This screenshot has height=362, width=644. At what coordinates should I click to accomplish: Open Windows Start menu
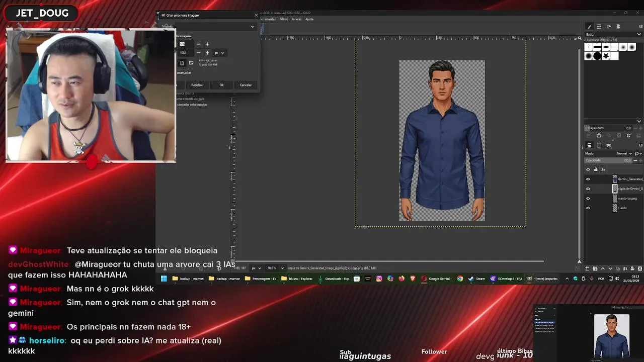164,279
